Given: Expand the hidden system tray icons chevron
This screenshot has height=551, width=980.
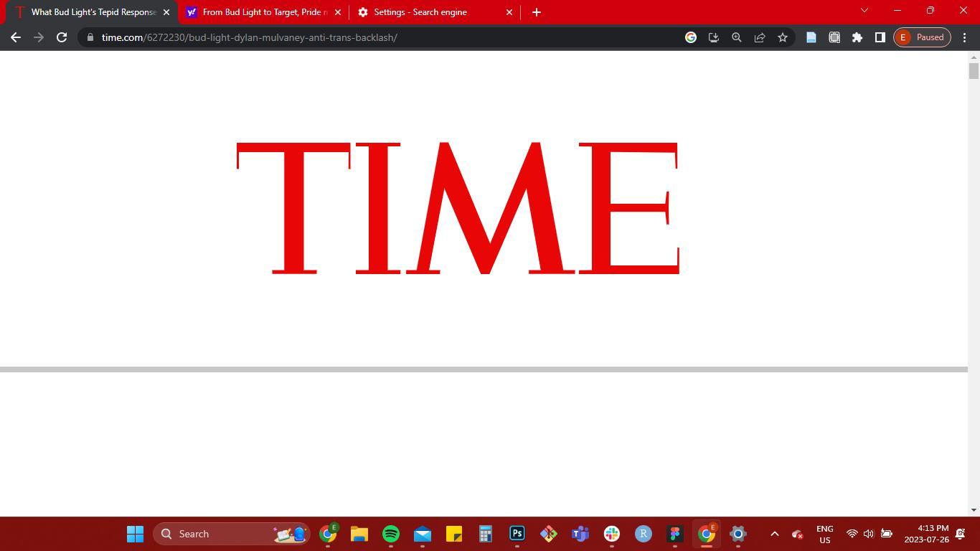Looking at the screenshot, I should pyautogui.click(x=775, y=534).
